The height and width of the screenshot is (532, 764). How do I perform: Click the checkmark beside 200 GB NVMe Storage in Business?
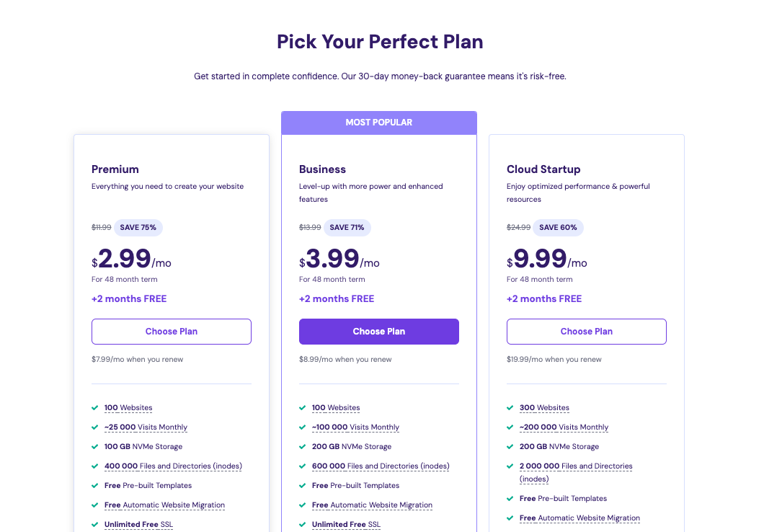pyautogui.click(x=302, y=446)
